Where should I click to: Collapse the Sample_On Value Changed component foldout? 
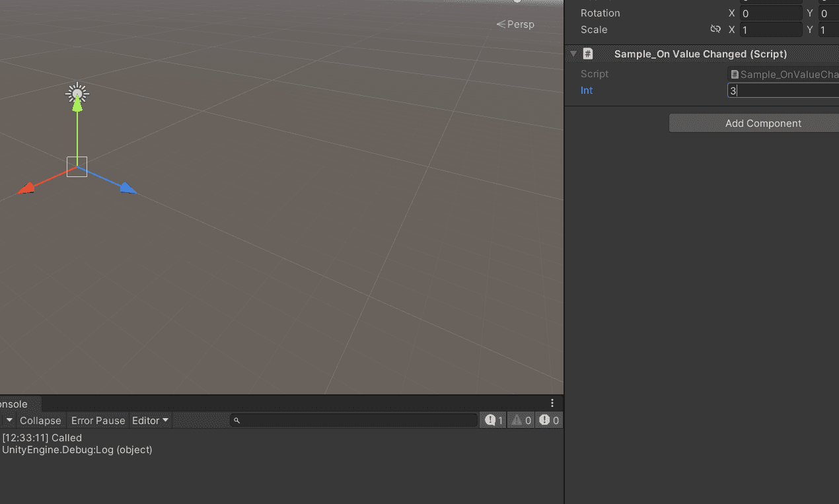tap(573, 54)
